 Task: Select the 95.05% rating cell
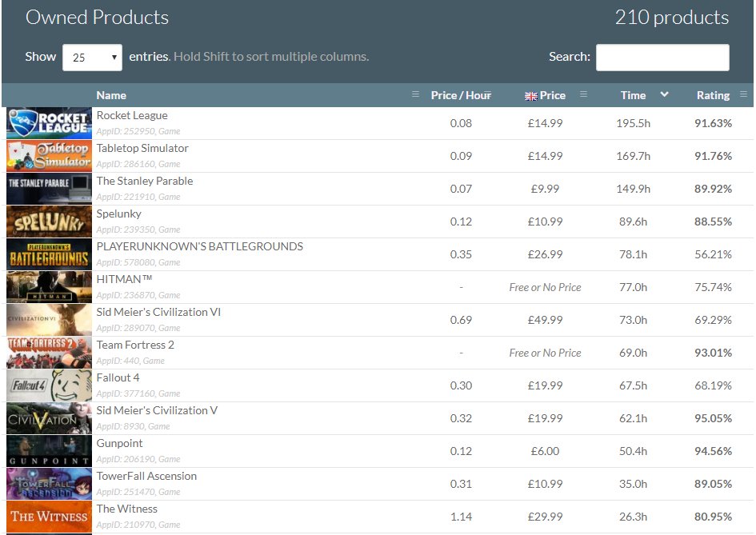click(x=713, y=418)
